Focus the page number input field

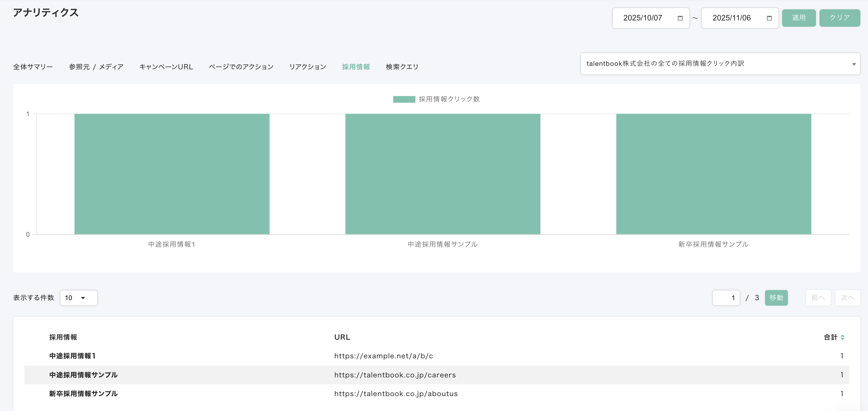click(726, 298)
